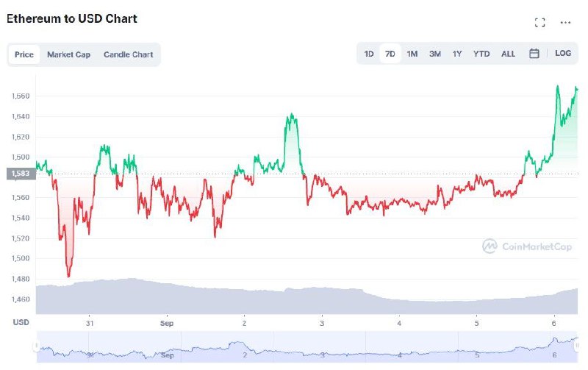
Task: Click the 1,583 price label marker
Action: click(x=21, y=174)
